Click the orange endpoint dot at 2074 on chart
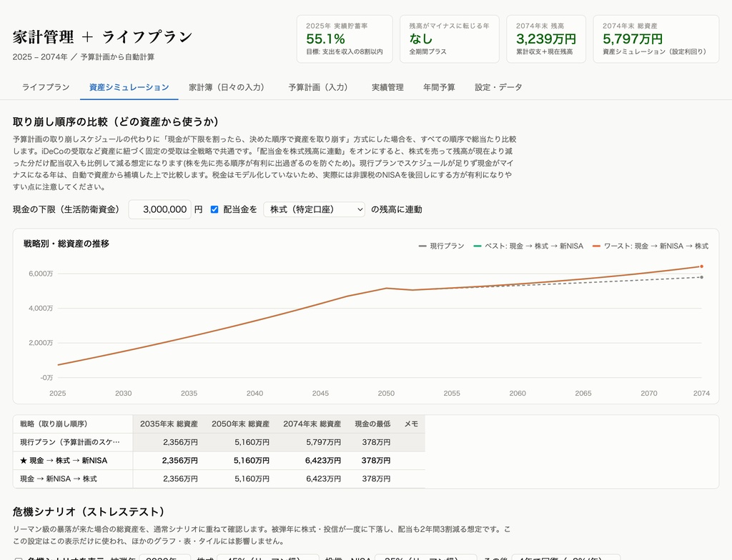Screen dimensions: 732x560 click(702, 266)
